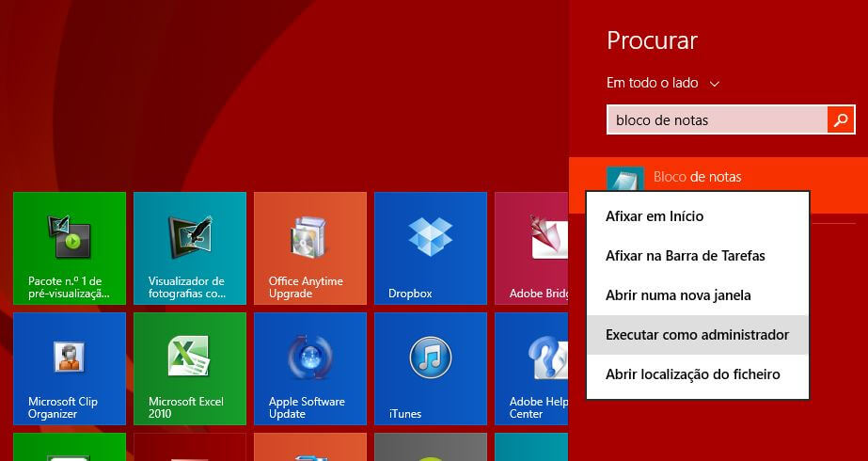Open the Dropbox tile

pyautogui.click(x=431, y=248)
